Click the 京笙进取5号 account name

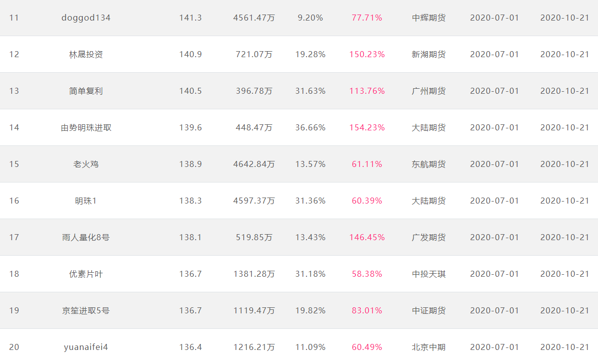click(86, 311)
